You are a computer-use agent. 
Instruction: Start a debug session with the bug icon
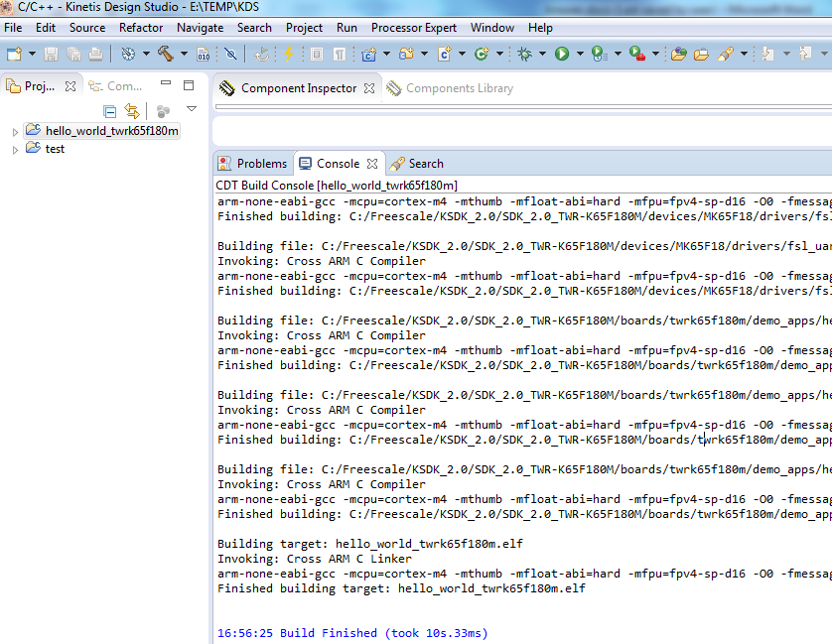tap(524, 54)
